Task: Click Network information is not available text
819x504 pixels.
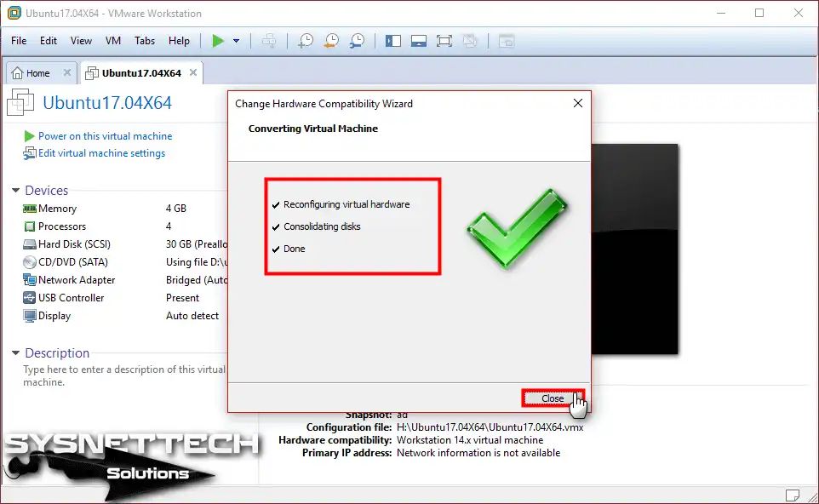Action: (478, 453)
